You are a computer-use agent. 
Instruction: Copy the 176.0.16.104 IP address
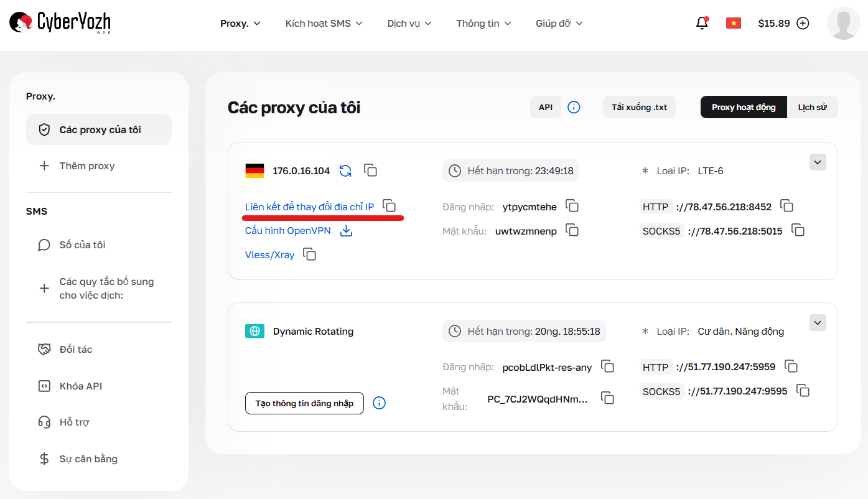click(370, 170)
